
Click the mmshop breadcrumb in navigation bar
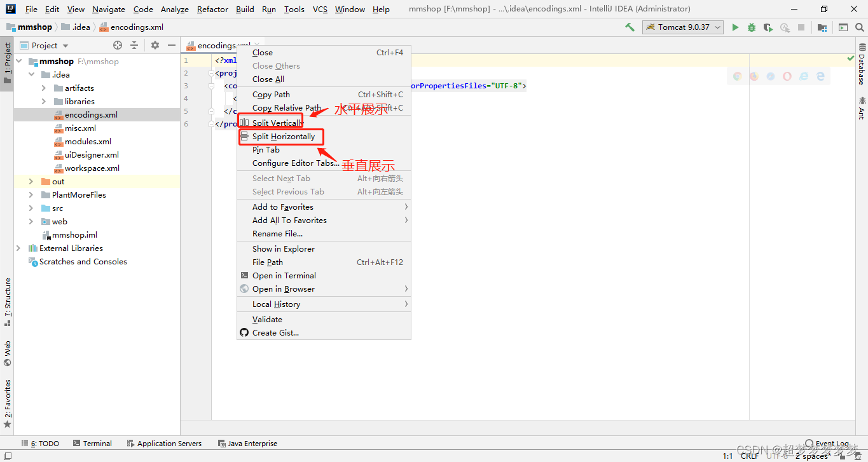(29, 27)
